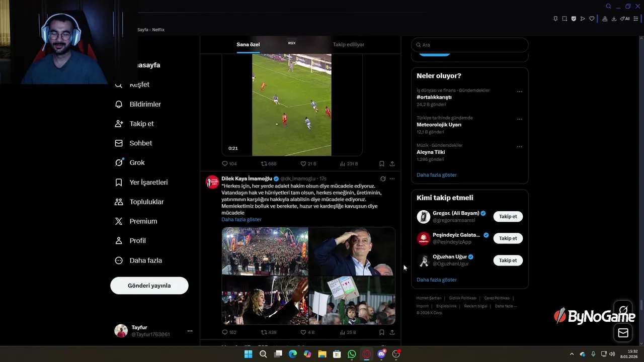
Task: Open #ortalıkkarıştı trending topic
Action: coord(434,97)
